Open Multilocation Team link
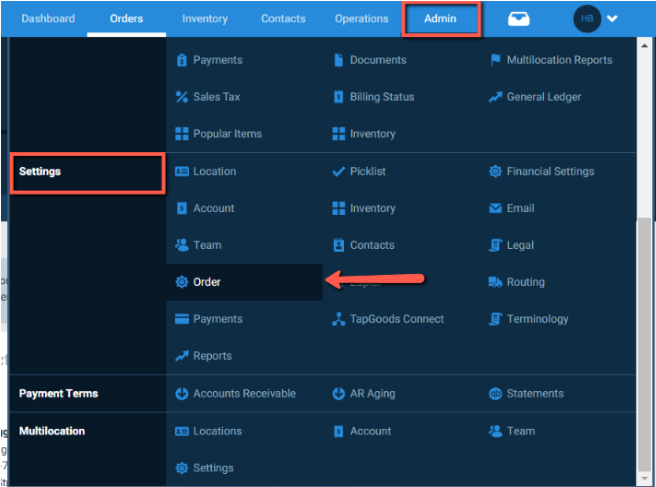Screen dimensions: 656x487 click(x=521, y=431)
